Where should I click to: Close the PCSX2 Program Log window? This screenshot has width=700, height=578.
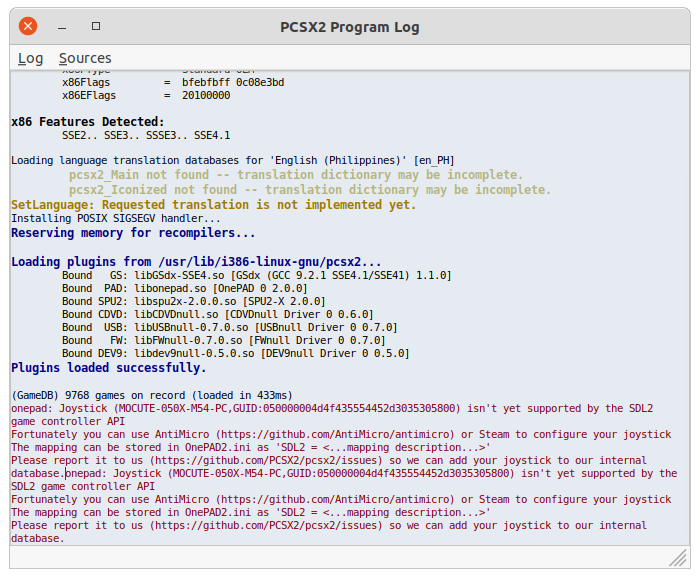point(28,26)
